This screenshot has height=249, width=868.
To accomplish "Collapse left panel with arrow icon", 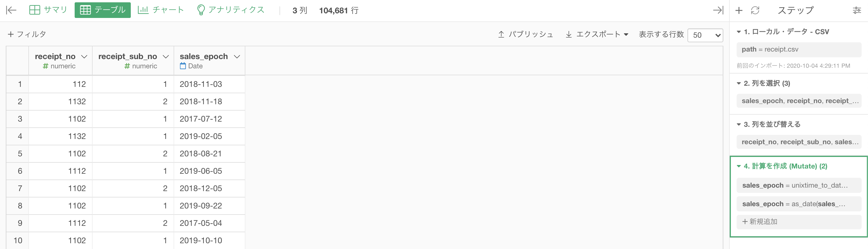I will (11, 10).
